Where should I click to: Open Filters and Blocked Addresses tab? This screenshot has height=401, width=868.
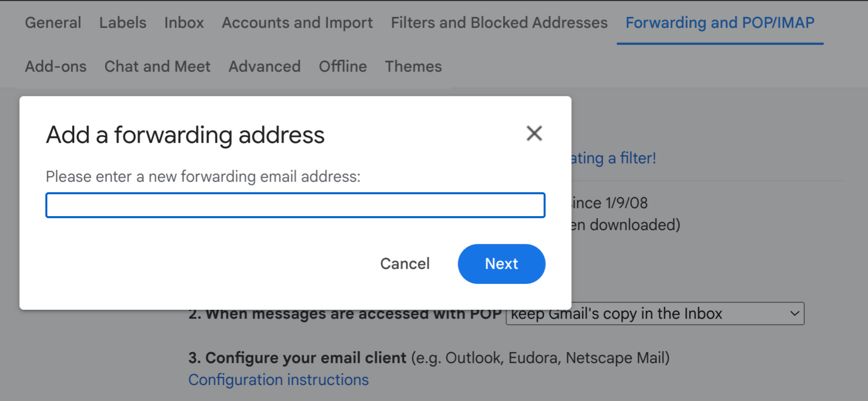[499, 23]
